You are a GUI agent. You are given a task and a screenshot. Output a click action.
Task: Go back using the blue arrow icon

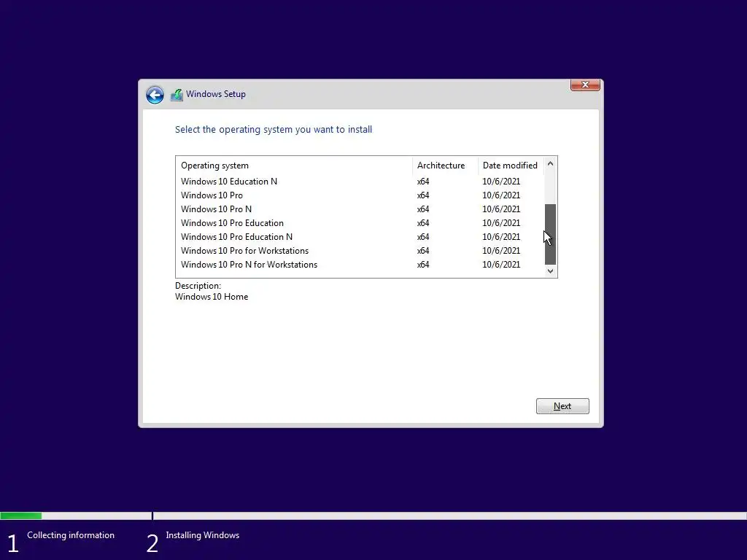click(x=155, y=95)
